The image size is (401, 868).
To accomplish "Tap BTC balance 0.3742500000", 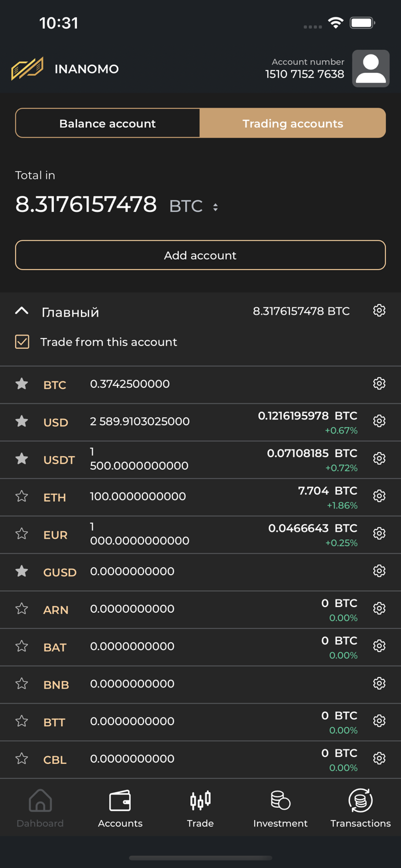I will coord(130,384).
